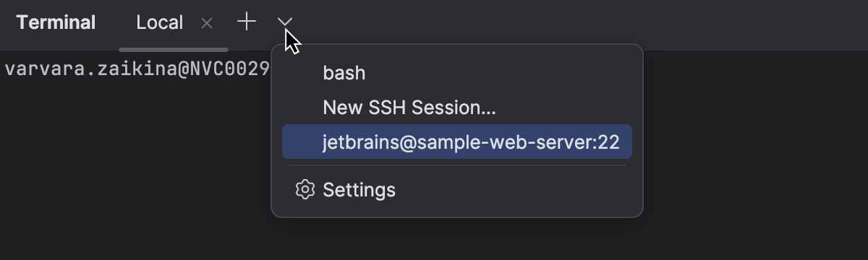
Task: Connect to jetbrains@sample-web-server:22
Action: tap(457, 142)
